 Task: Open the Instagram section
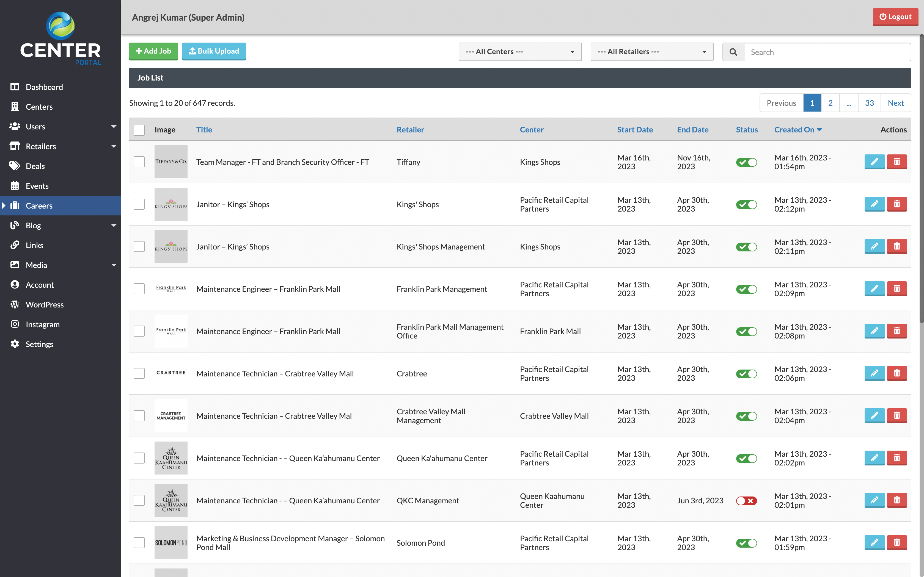click(x=42, y=324)
